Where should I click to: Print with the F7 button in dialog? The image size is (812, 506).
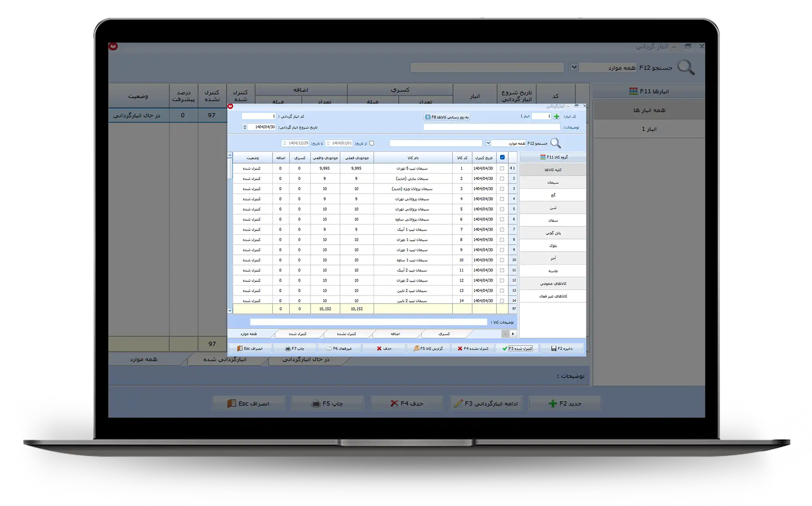tap(295, 349)
